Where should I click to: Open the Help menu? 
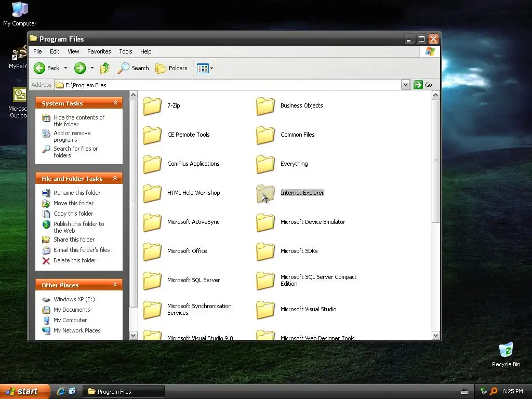(145, 51)
